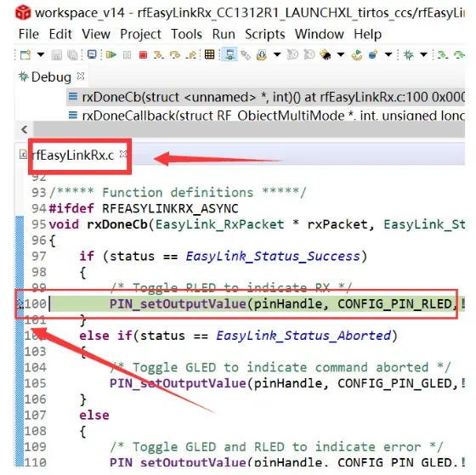Click the Suspend (pause) debug icon
The image size is (476, 475).
click(x=127, y=55)
